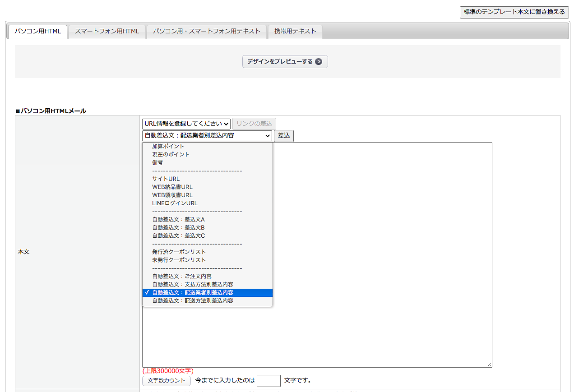Select WEB領収書URL from the list

point(172,195)
